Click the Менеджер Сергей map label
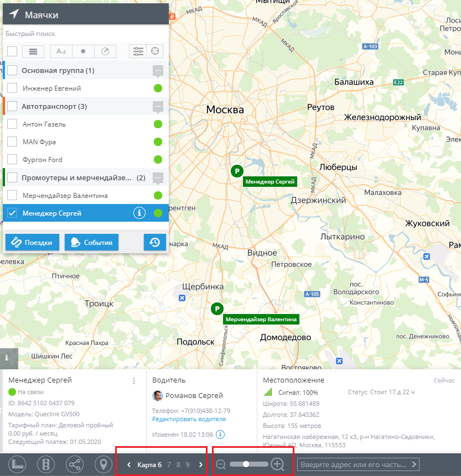461x476 pixels. (270, 182)
